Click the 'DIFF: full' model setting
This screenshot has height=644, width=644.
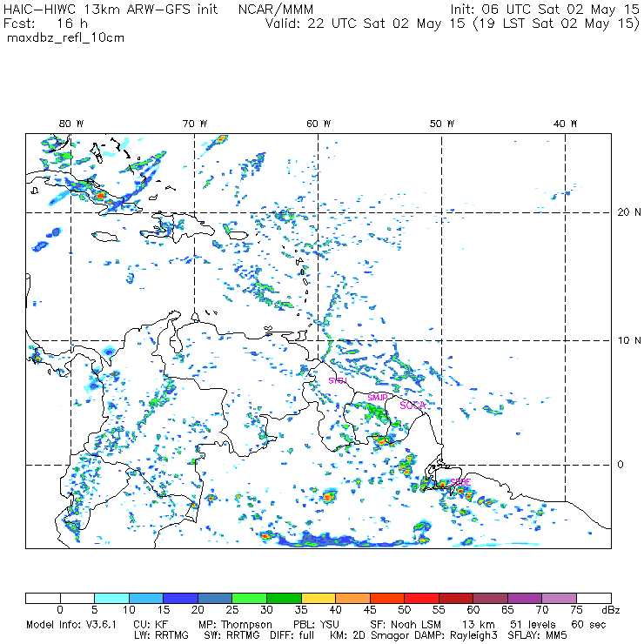pyautogui.click(x=292, y=635)
